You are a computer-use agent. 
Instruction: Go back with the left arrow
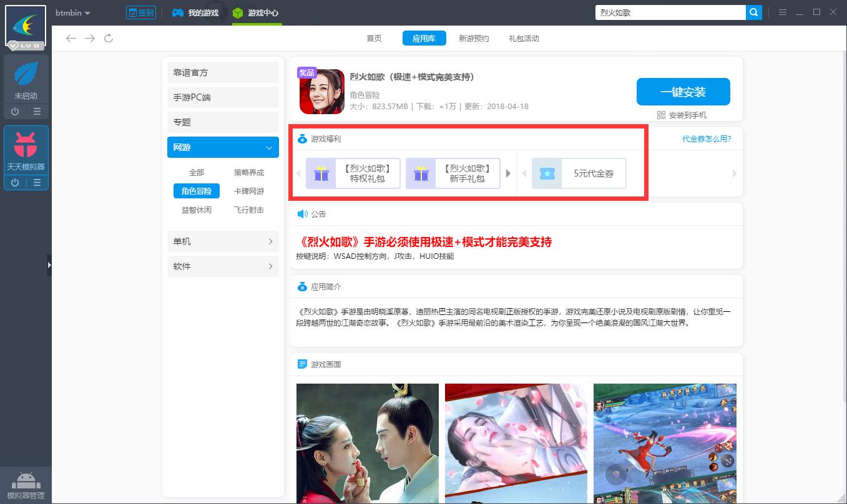71,39
